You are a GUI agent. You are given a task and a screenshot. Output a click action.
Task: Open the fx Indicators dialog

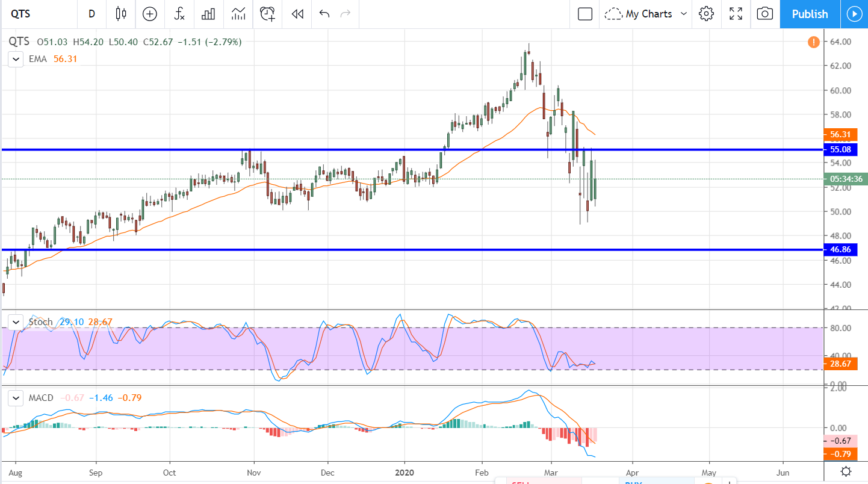coord(179,14)
